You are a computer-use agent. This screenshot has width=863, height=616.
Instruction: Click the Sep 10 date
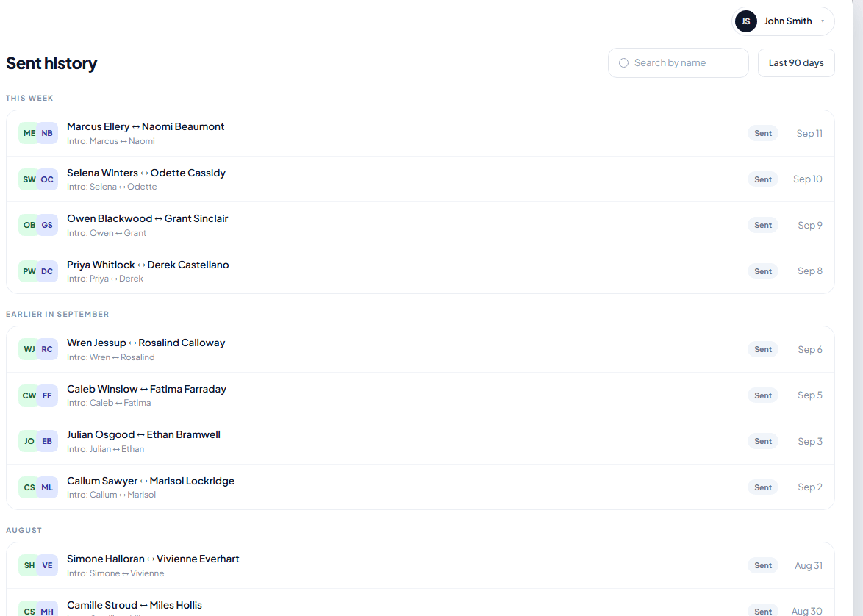coord(808,179)
